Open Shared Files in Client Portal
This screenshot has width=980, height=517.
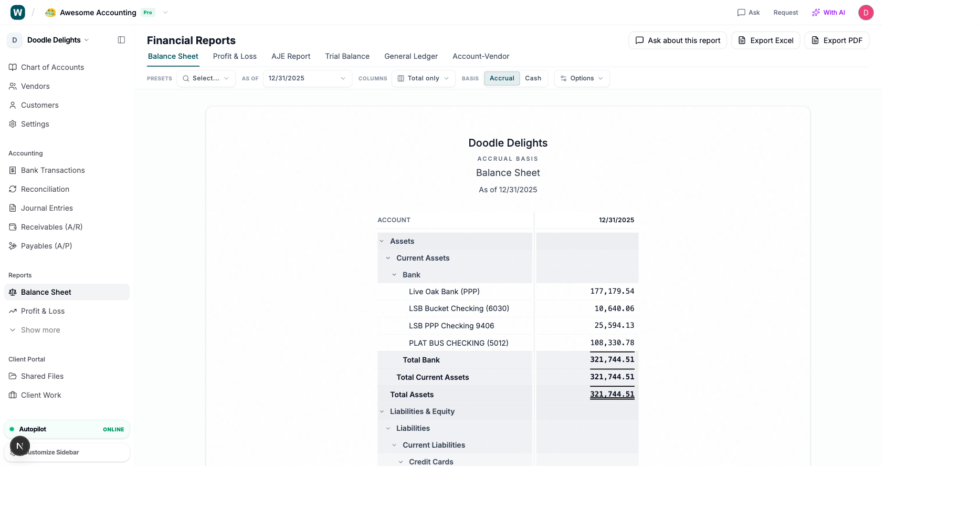[x=42, y=376]
